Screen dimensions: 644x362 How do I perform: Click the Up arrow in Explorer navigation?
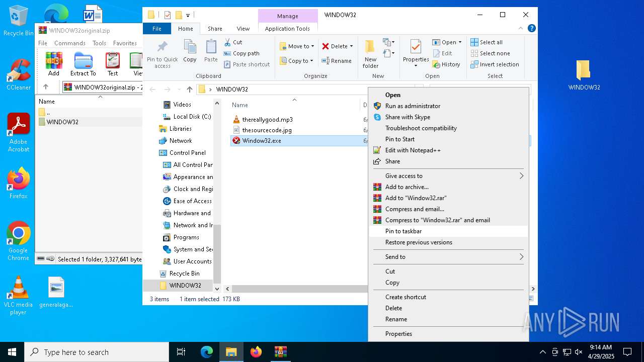click(189, 89)
